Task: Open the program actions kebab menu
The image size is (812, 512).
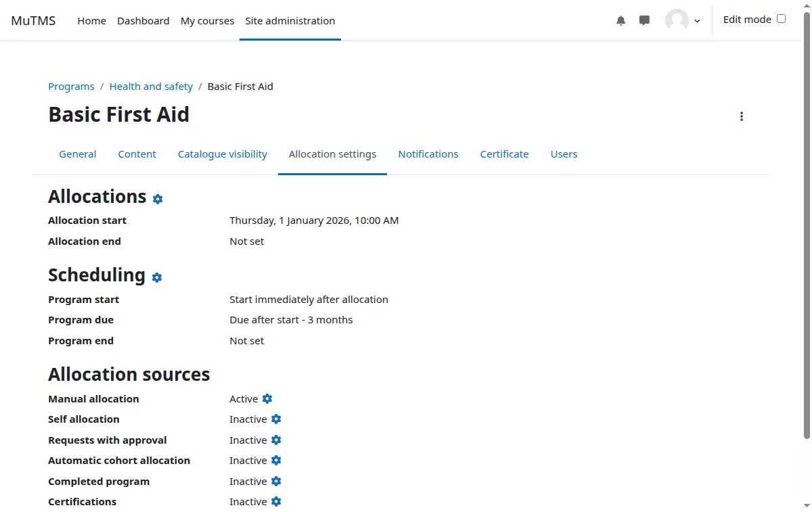Action: [x=742, y=116]
